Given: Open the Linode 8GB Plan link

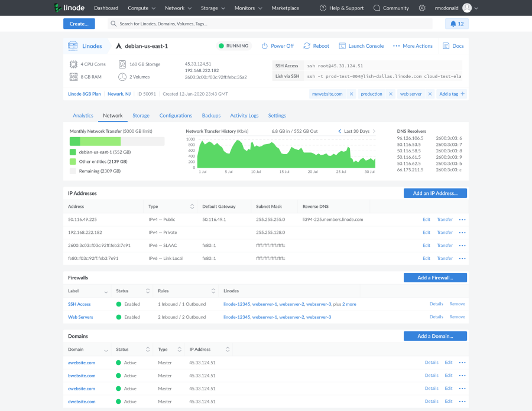Looking at the screenshot, I should 84,94.
